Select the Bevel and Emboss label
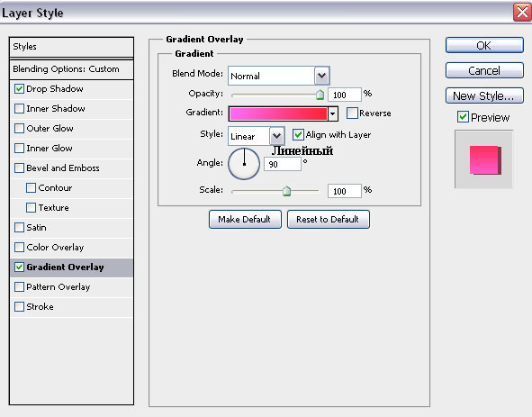532x417 pixels. [63, 168]
